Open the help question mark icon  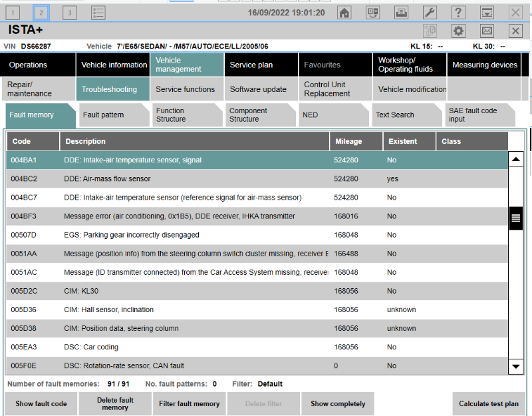click(458, 13)
